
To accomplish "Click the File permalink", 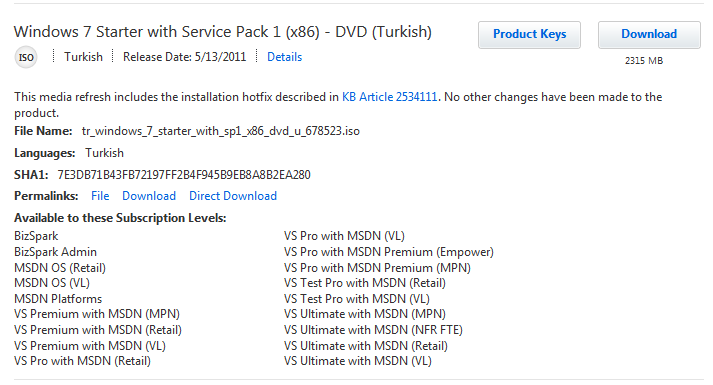I will tap(100, 196).
